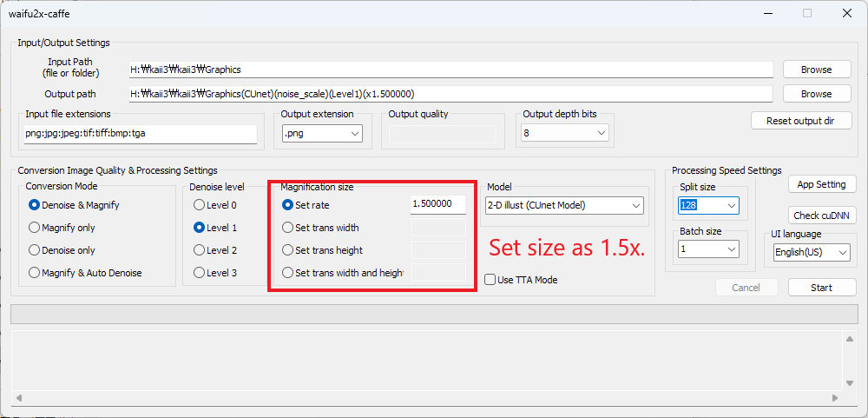Enable the Use TTA Mode checkbox
This screenshot has height=418, width=868.
pos(521,280)
